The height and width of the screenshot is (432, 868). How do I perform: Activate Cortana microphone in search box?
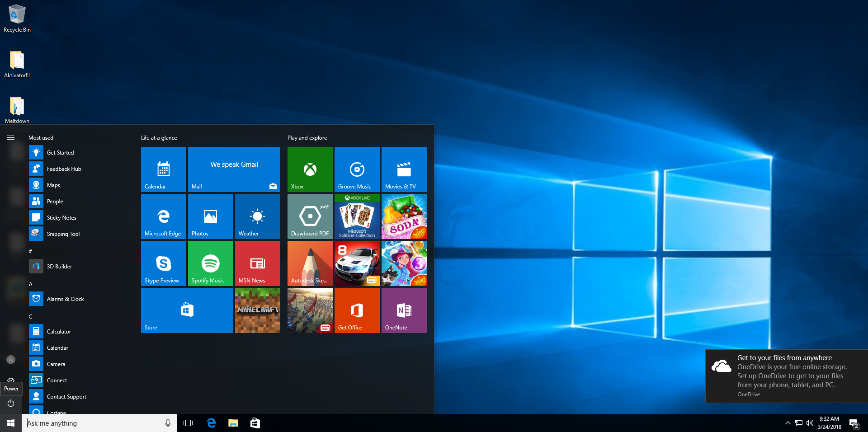(x=168, y=423)
